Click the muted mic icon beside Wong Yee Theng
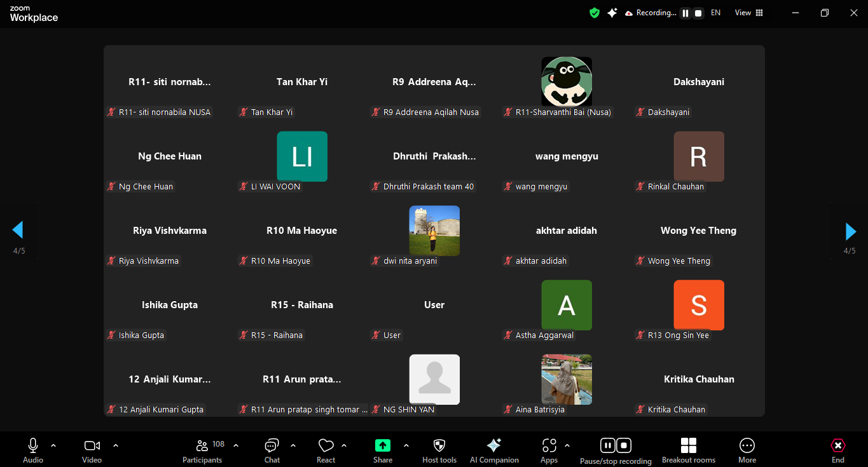 click(x=640, y=261)
